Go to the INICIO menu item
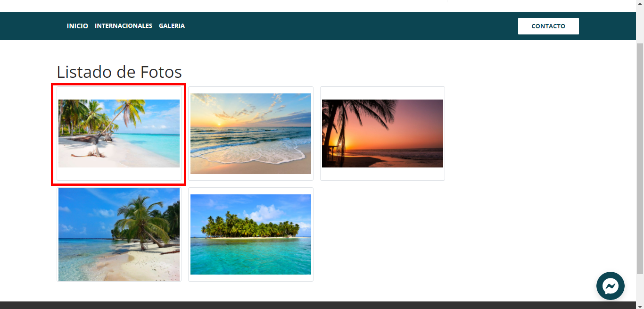Viewport: 644px width, 309px height. point(77,26)
